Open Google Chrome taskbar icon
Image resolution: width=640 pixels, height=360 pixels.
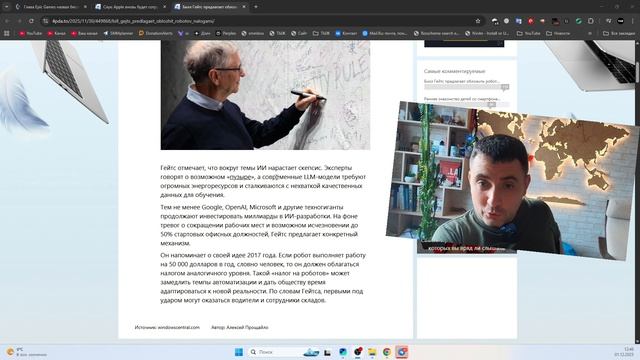tap(387, 352)
